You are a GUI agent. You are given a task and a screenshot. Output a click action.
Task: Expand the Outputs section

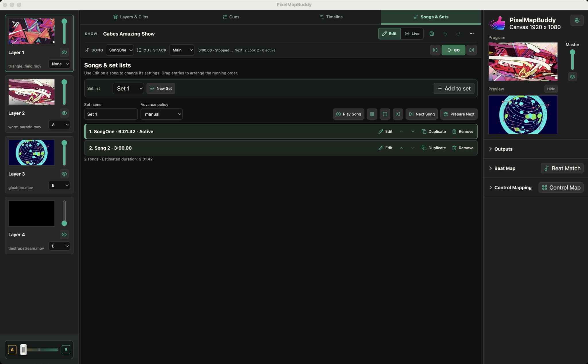[x=501, y=149]
